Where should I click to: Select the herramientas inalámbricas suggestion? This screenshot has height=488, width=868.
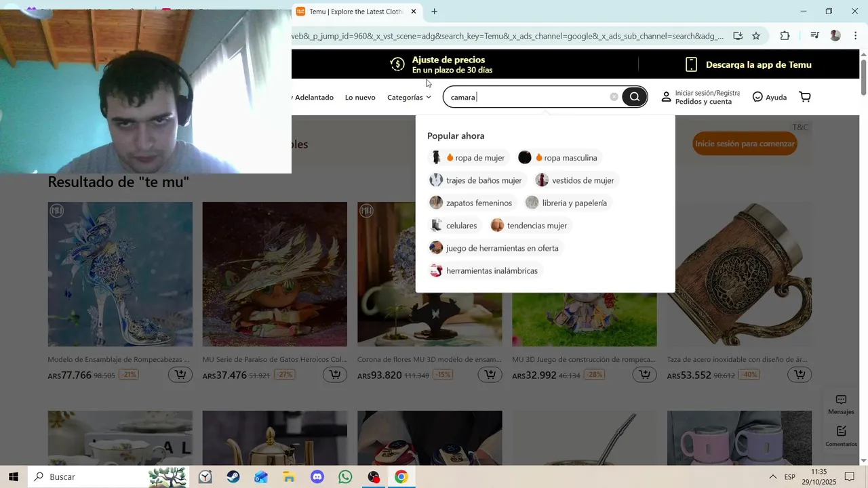click(x=484, y=270)
